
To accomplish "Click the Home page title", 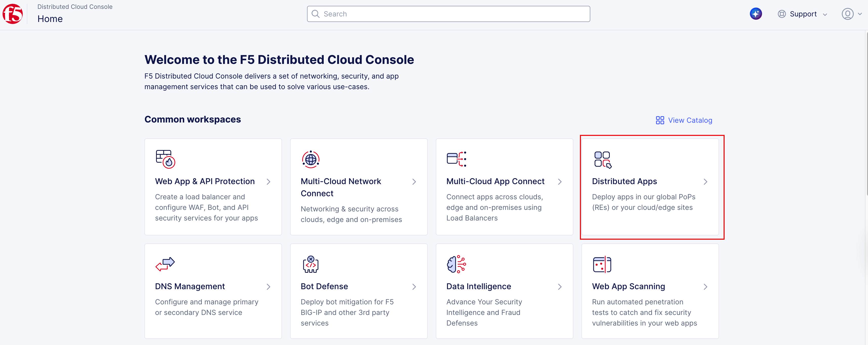I will tap(50, 19).
